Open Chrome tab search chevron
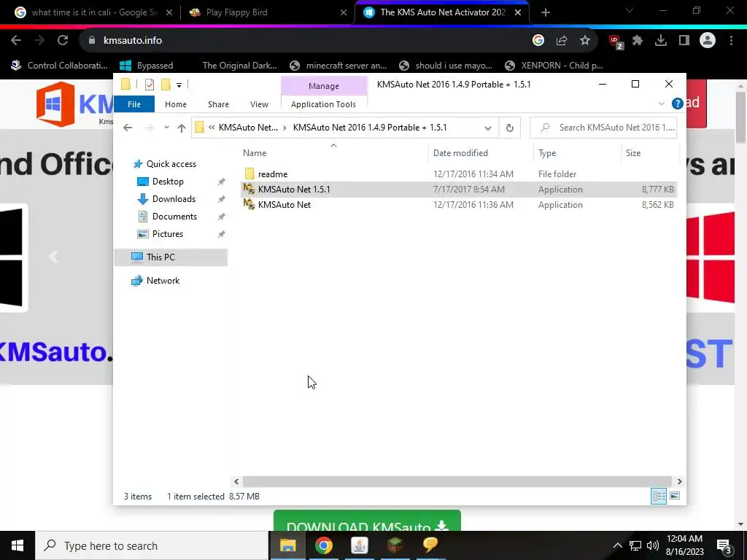This screenshot has height=560, width=747. [x=629, y=11]
